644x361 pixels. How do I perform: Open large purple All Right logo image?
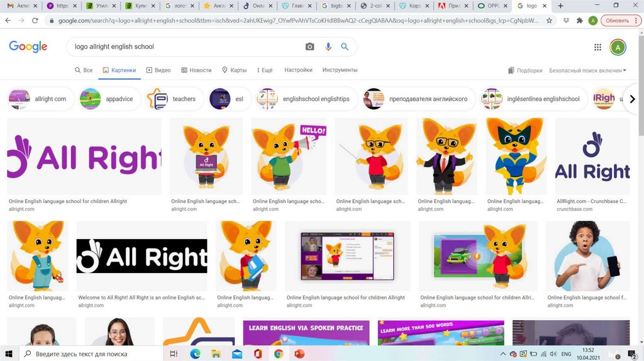point(84,157)
